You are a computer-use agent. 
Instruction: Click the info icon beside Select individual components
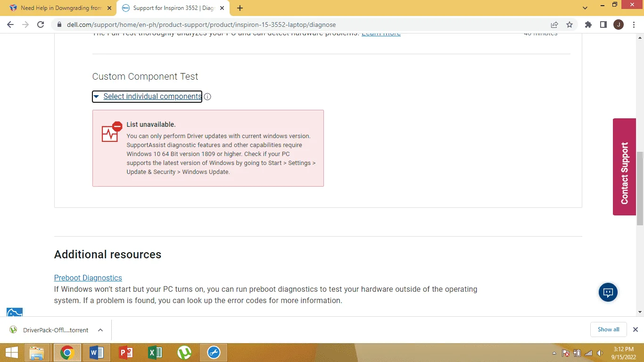[x=207, y=97]
